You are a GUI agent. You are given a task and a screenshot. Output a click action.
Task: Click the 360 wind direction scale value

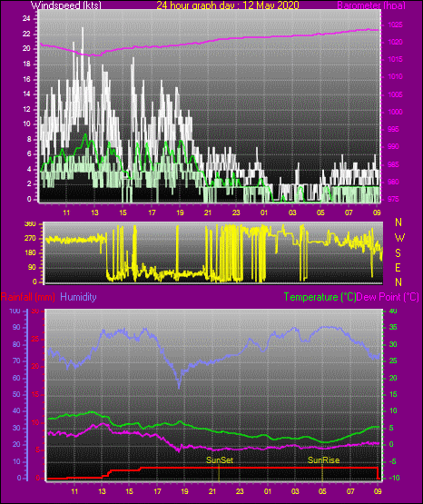point(30,224)
